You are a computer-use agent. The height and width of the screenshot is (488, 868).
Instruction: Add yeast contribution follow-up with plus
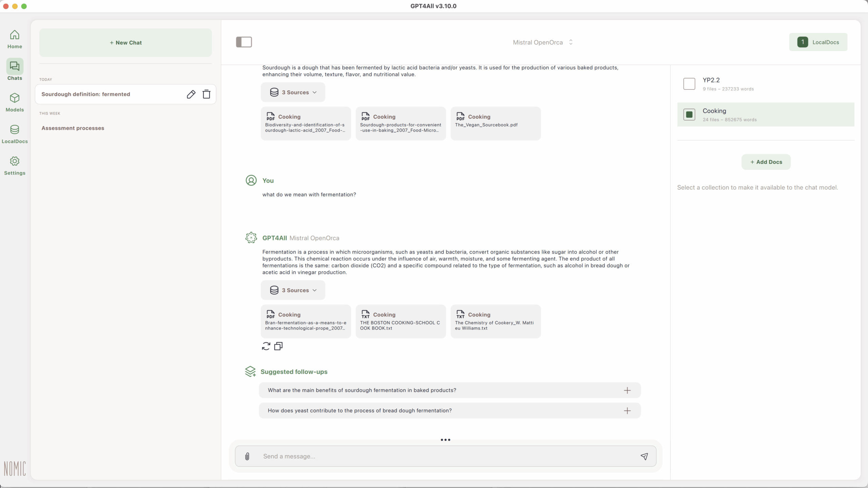(x=627, y=411)
